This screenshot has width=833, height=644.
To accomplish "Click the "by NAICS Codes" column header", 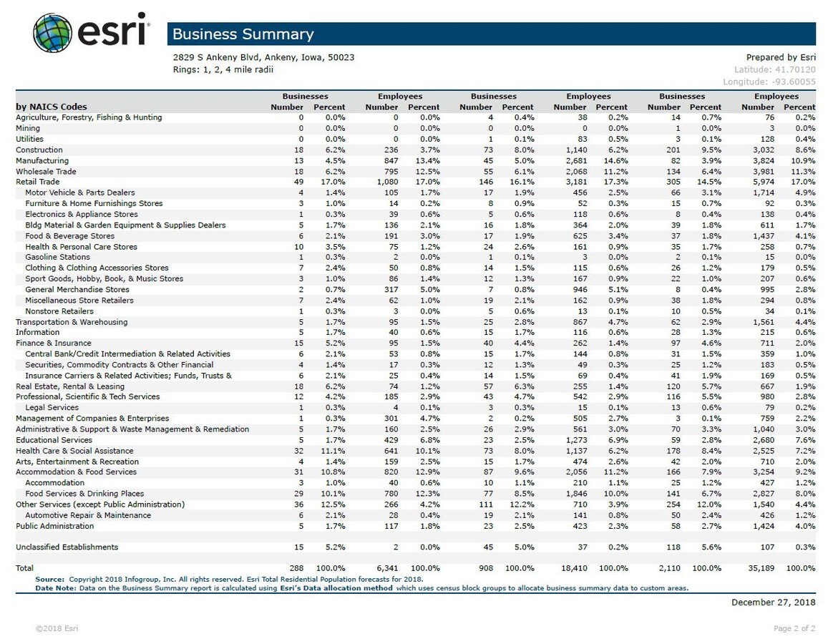I will (x=51, y=107).
